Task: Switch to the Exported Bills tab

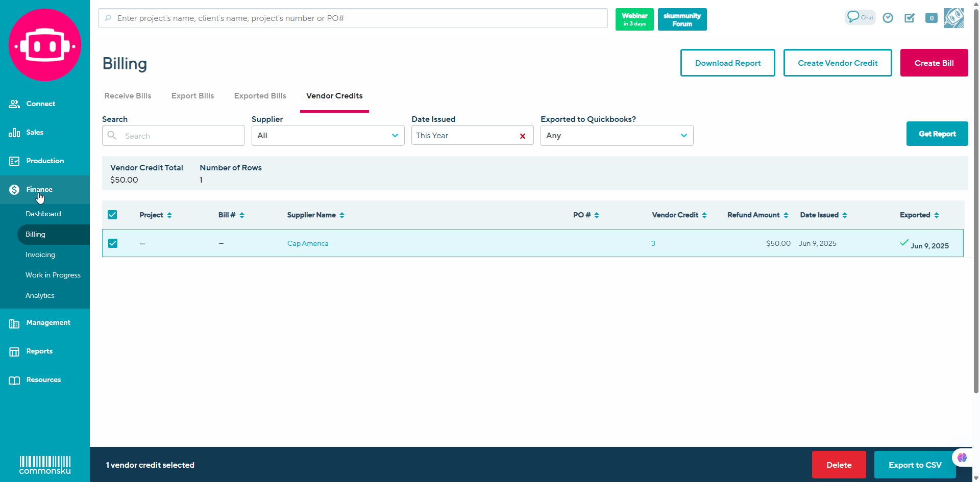Action: click(260, 96)
